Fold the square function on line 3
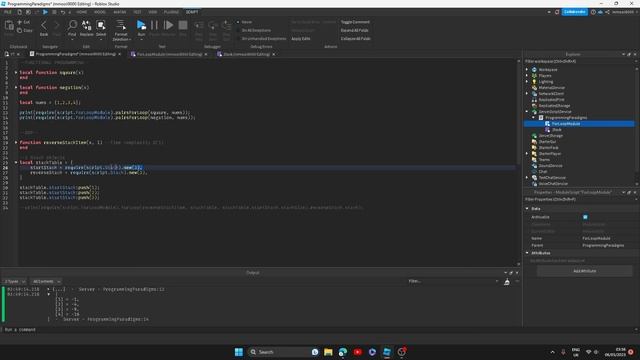 16,72
